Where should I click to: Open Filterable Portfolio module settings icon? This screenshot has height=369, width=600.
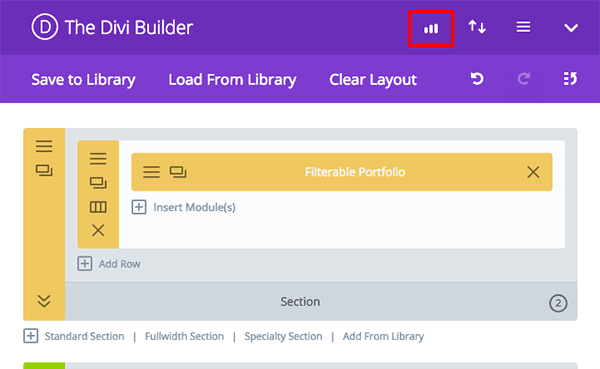(151, 172)
